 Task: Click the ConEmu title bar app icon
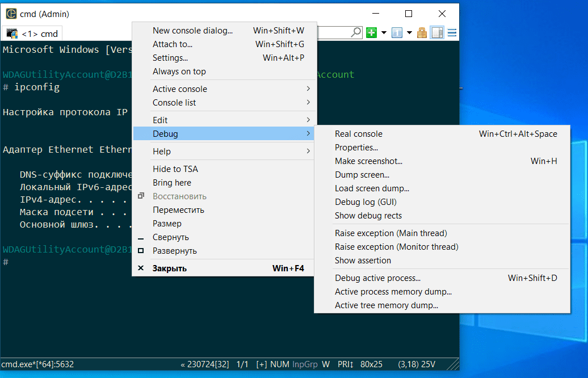(x=11, y=14)
